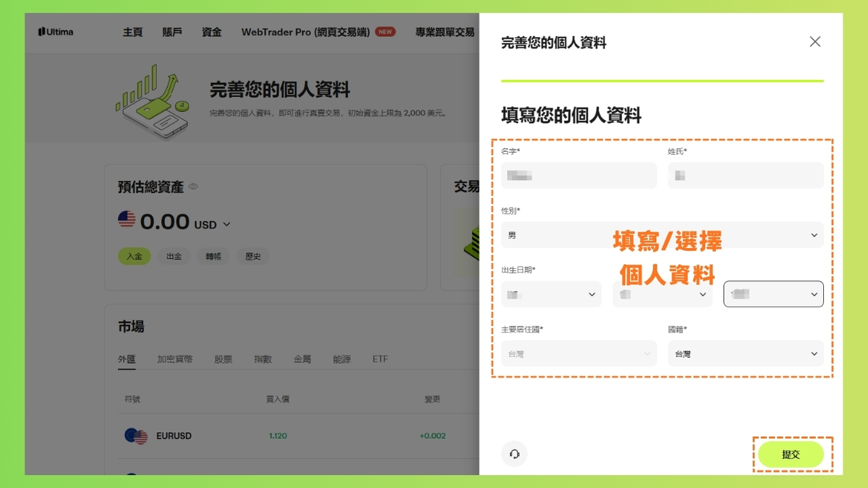Screen dimensions: 868x488
Task: Click the NEW badge beside WebTrader Pro
Action: (x=386, y=32)
